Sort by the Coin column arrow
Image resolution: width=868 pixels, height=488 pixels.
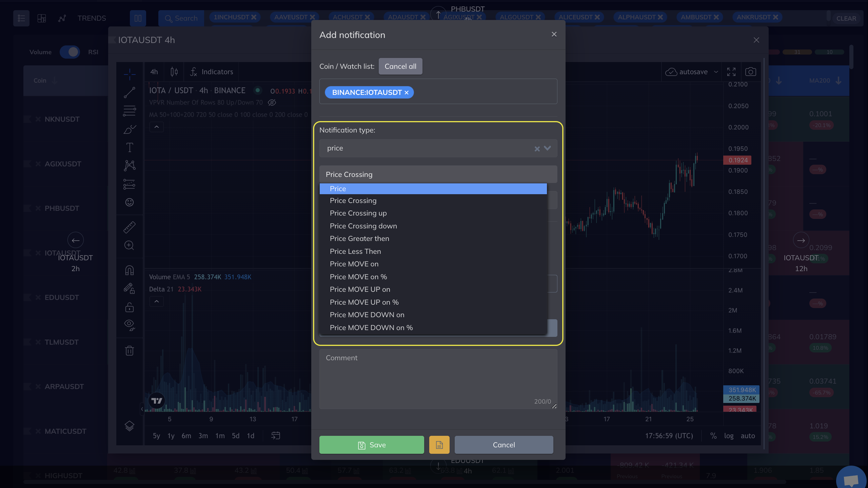[55, 81]
